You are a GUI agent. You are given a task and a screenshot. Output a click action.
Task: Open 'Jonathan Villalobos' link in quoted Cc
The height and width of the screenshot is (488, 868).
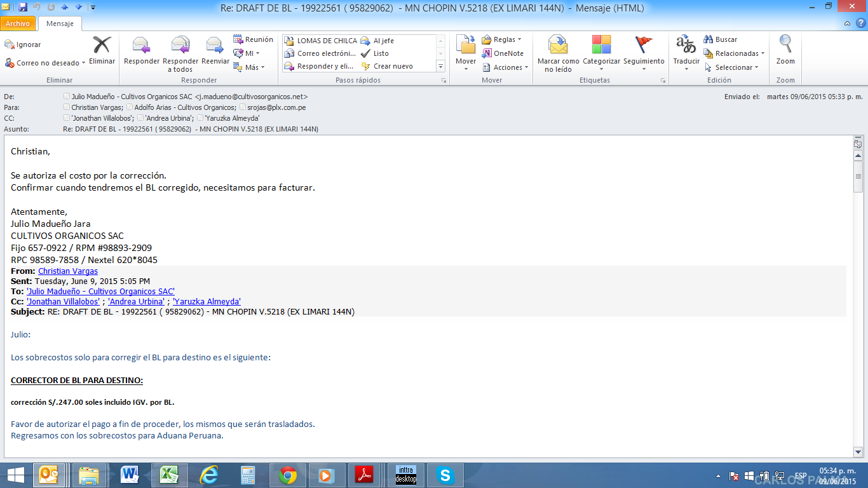63,302
